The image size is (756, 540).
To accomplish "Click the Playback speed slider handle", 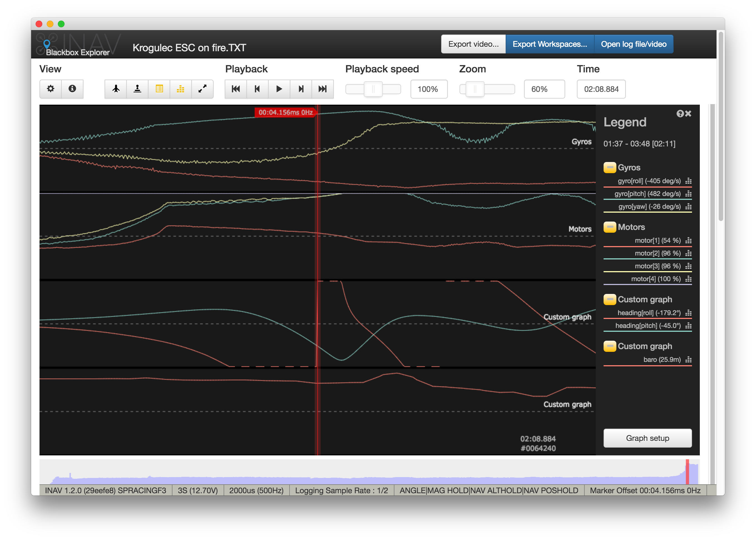I will click(373, 89).
